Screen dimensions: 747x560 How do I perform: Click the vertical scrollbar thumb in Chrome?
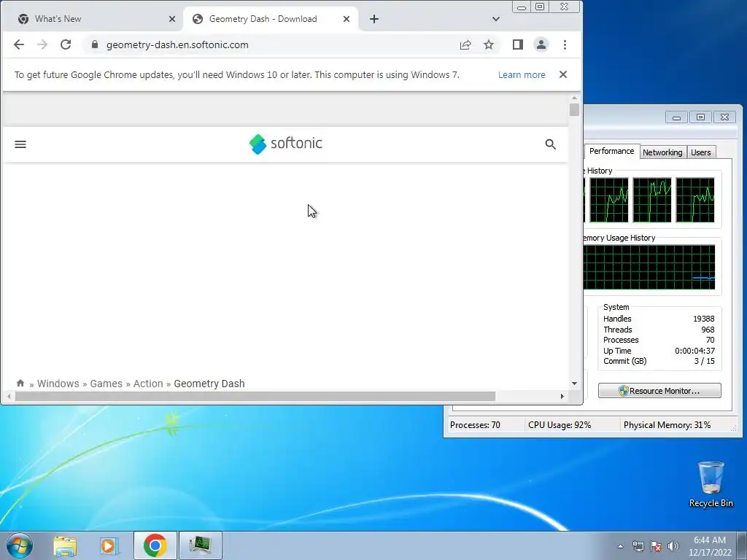pyautogui.click(x=574, y=109)
